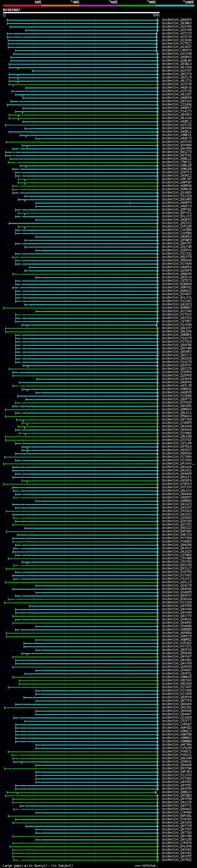
Task: Click the Large gaps legend text
Action: pos(13,865)
